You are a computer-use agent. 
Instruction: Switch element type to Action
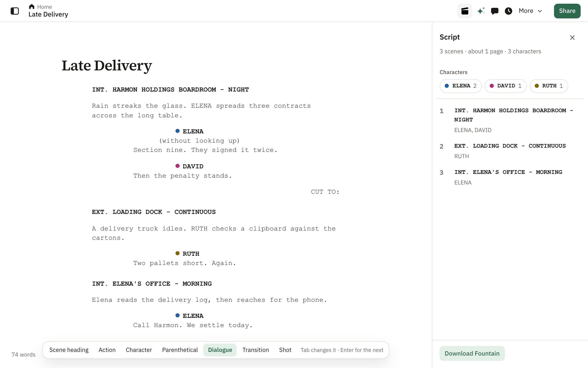point(107,350)
